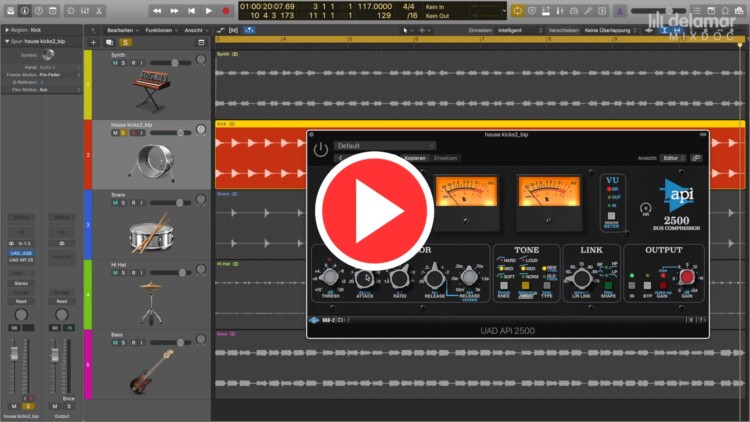This screenshot has width=750, height=422.
Task: Open the Default preset dropdown
Action: [385, 146]
